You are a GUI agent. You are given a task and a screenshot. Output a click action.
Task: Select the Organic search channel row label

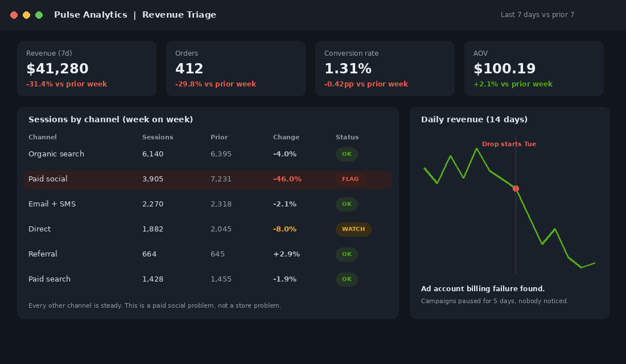(x=56, y=154)
